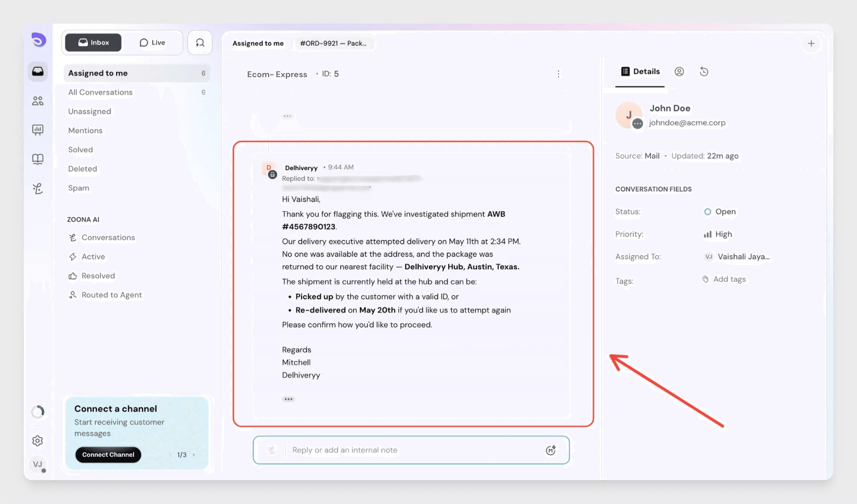857x504 pixels.
Task: Click the AI assist icon in reply box
Action: click(551, 450)
